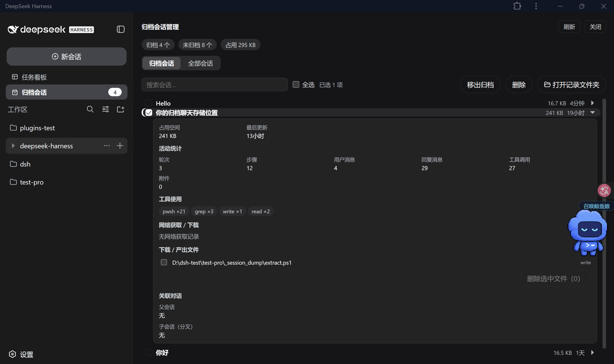Expand the 你好 session details arrow

592,352
